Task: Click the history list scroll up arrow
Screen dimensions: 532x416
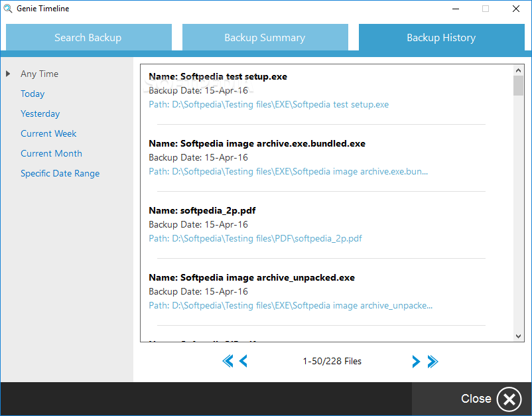Action: 518,70
